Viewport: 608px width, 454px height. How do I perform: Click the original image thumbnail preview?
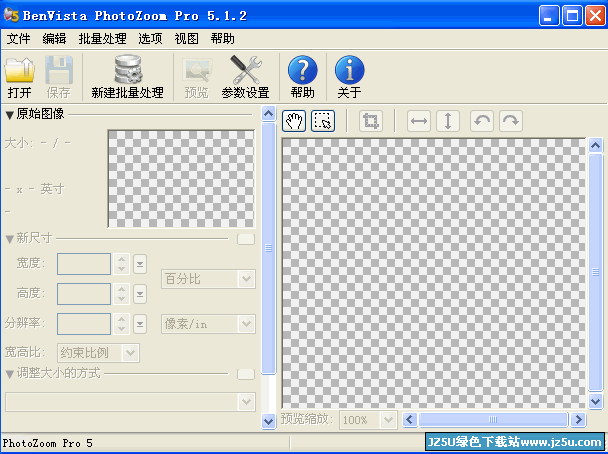coord(181,179)
